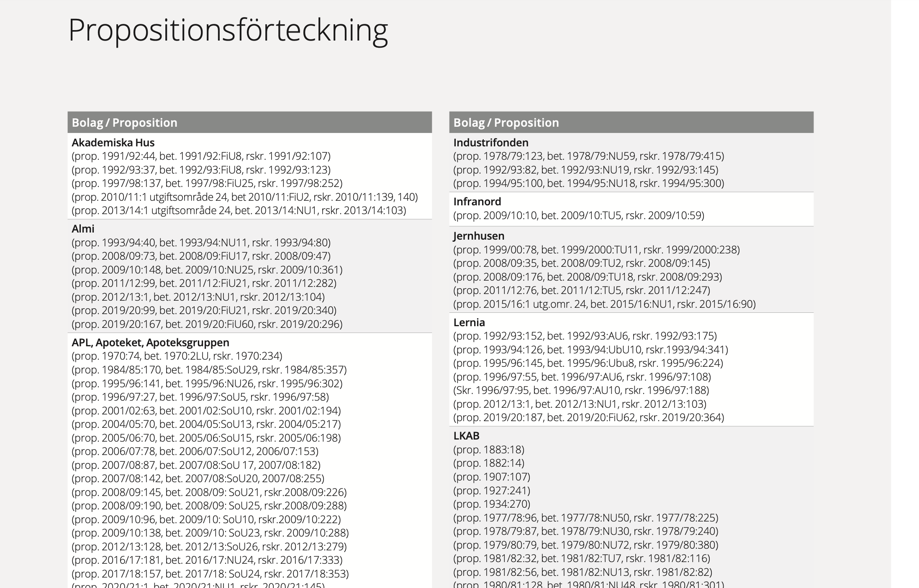Click the Skr. 1996/97:95 Lernia entry
The image size is (919, 588).
(581, 390)
